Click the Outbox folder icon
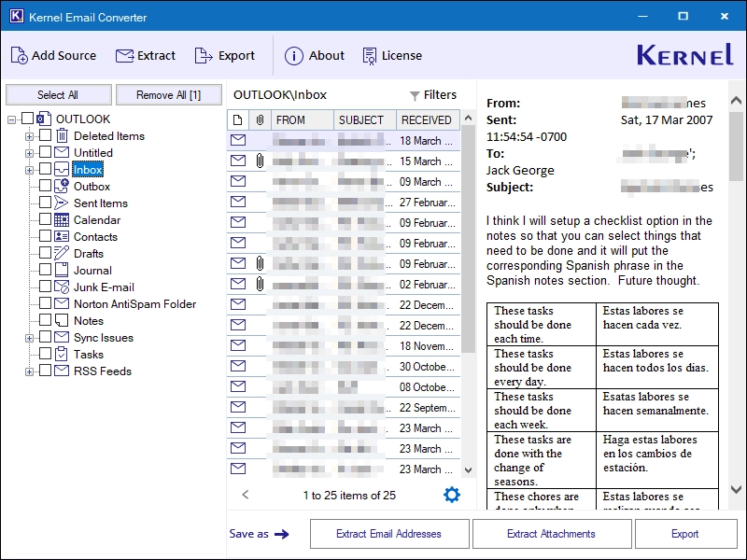This screenshot has height=560, width=747. pyautogui.click(x=62, y=186)
